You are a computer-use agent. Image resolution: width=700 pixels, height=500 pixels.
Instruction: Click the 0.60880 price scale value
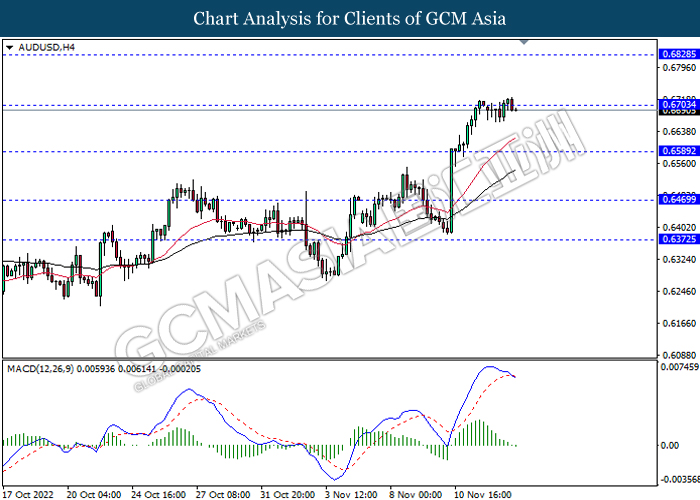pyautogui.click(x=679, y=355)
